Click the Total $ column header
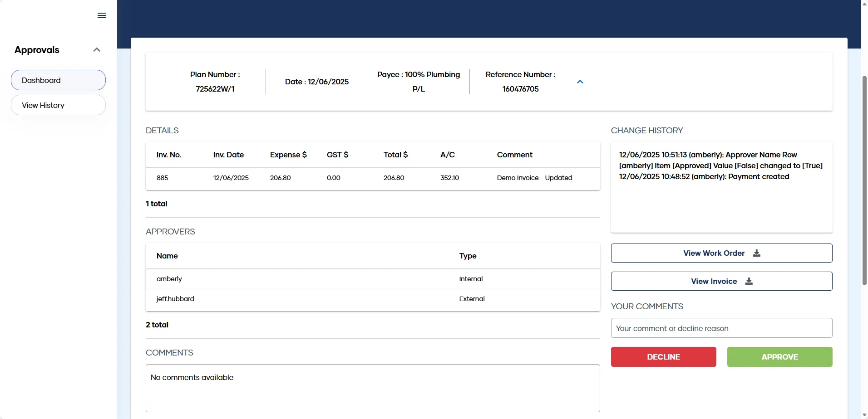 coord(395,155)
